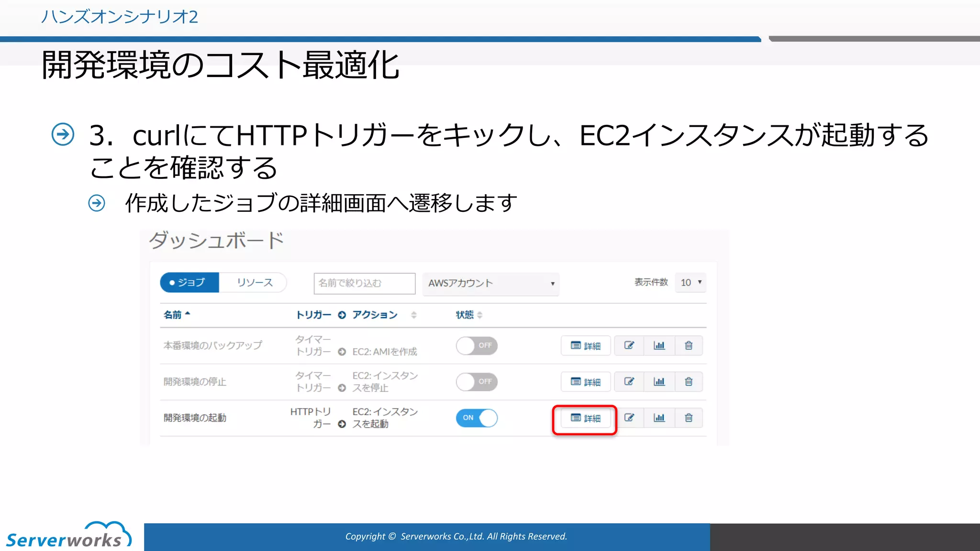Sort by the 状態 column header

(x=469, y=315)
